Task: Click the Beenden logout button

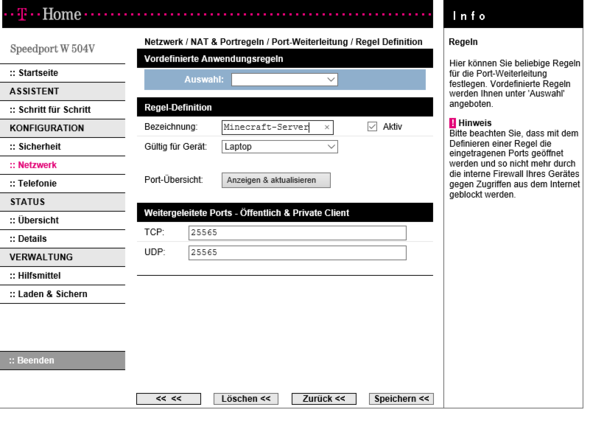Action: click(x=62, y=360)
